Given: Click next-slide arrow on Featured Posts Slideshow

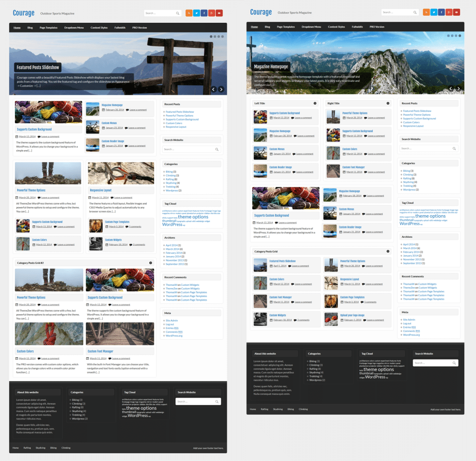Looking at the screenshot, I should [x=221, y=89].
